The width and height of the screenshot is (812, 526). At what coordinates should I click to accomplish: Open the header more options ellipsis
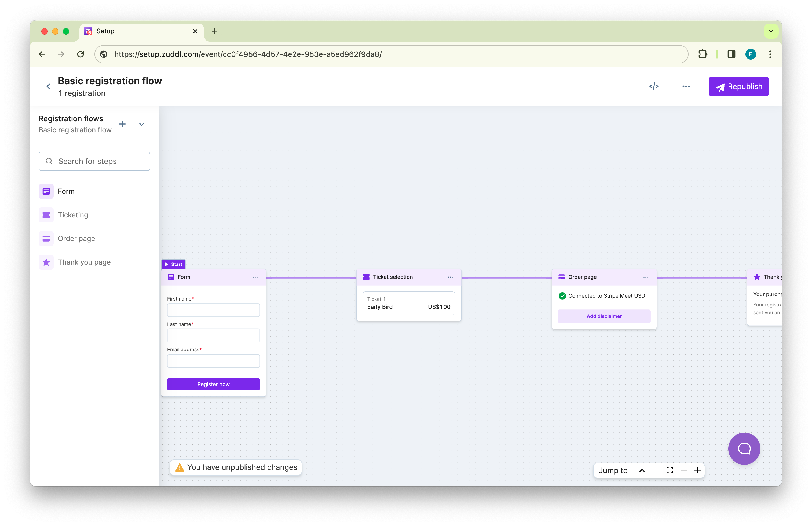[686, 87]
